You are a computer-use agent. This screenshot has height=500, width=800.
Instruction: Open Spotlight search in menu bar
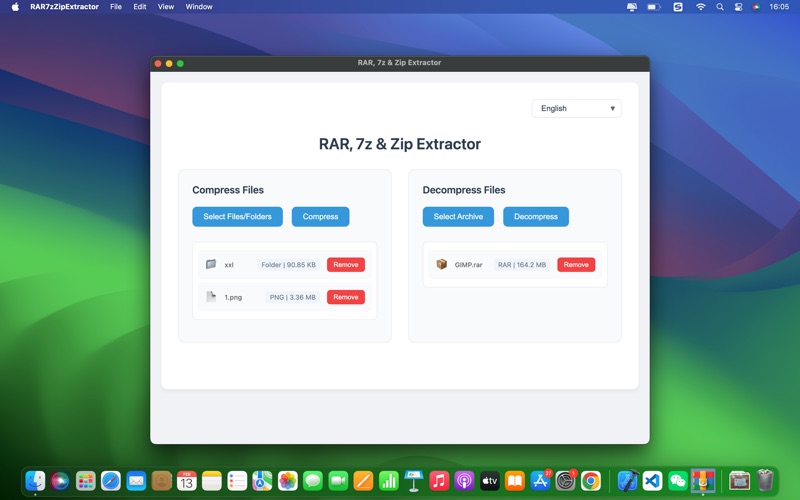click(x=720, y=7)
